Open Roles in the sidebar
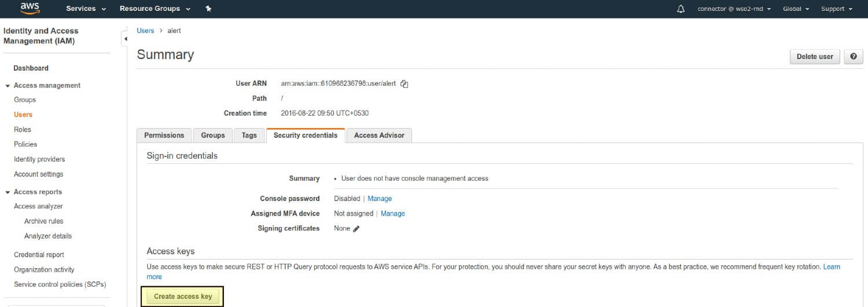The width and height of the screenshot is (868, 307). [x=23, y=129]
